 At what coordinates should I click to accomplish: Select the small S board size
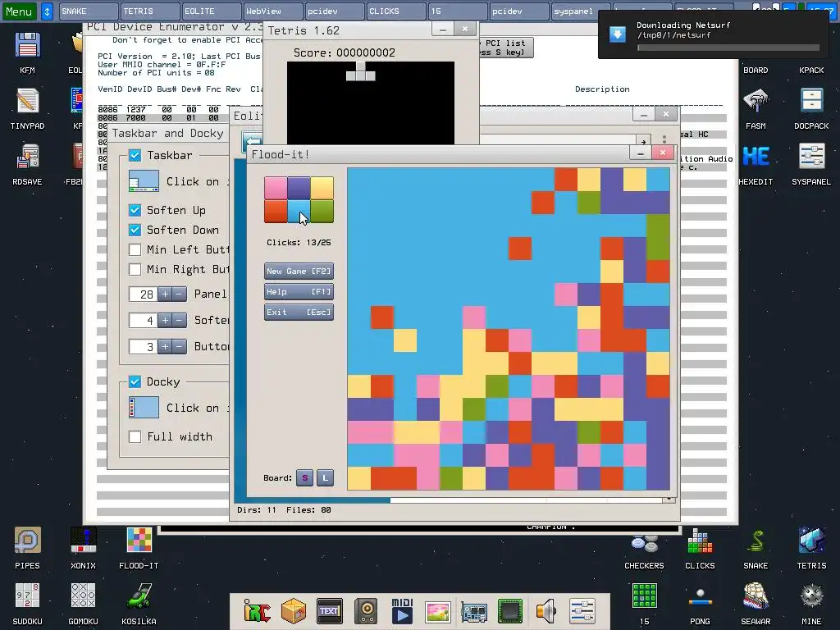click(x=305, y=478)
